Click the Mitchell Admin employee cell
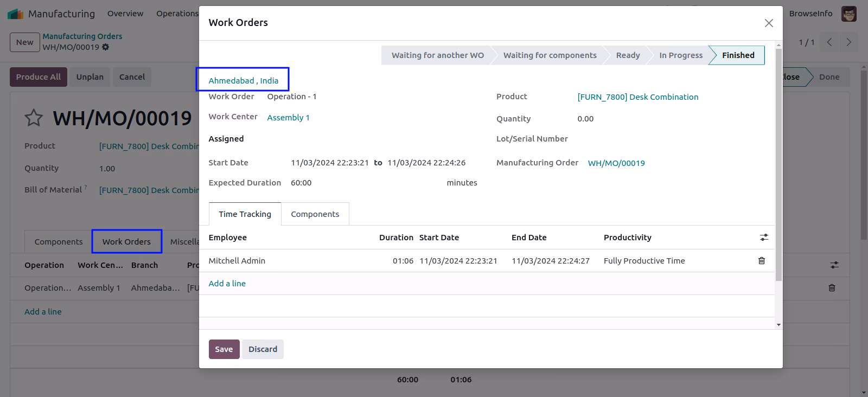Screen dimensions: 868x397 point(237,261)
